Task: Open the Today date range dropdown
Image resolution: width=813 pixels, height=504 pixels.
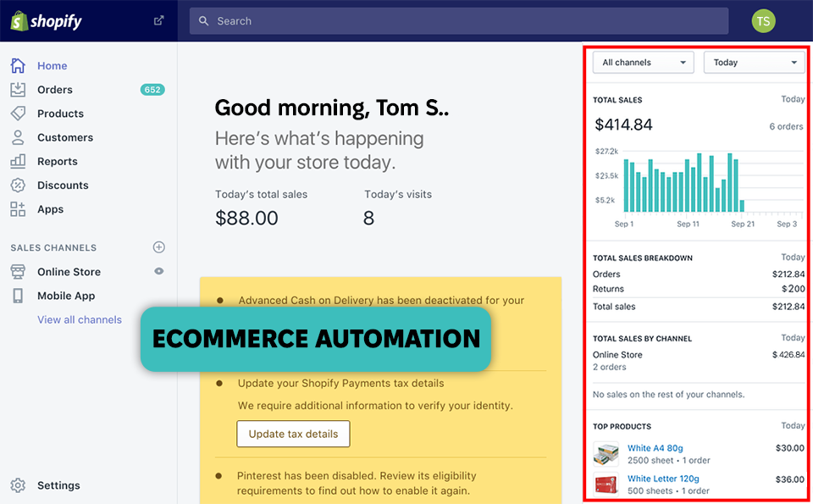Action: pos(754,62)
